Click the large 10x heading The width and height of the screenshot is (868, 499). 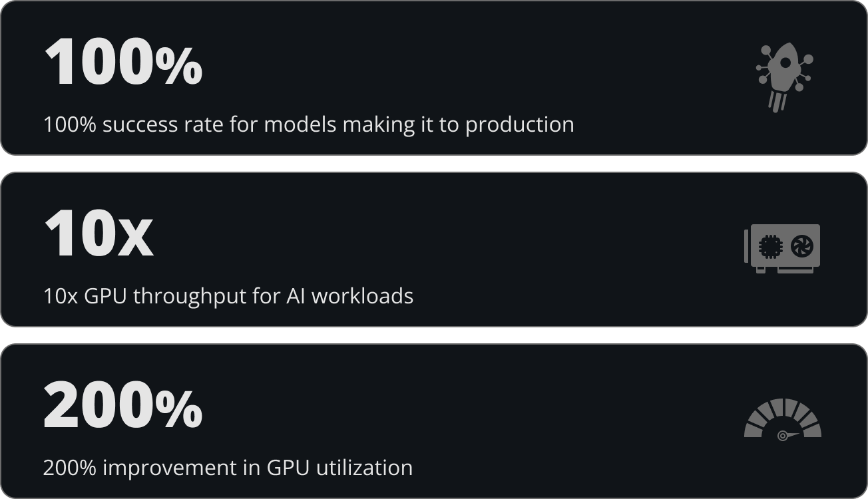[x=99, y=233]
